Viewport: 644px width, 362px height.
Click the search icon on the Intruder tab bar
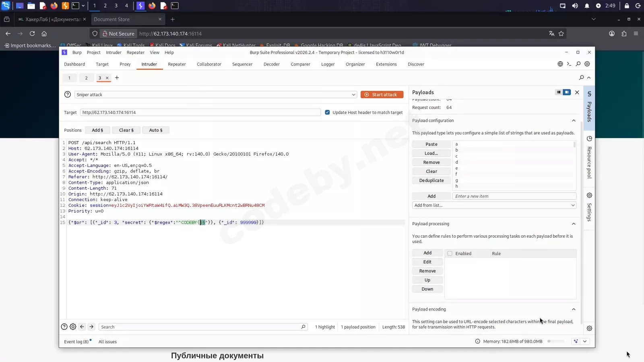click(582, 78)
